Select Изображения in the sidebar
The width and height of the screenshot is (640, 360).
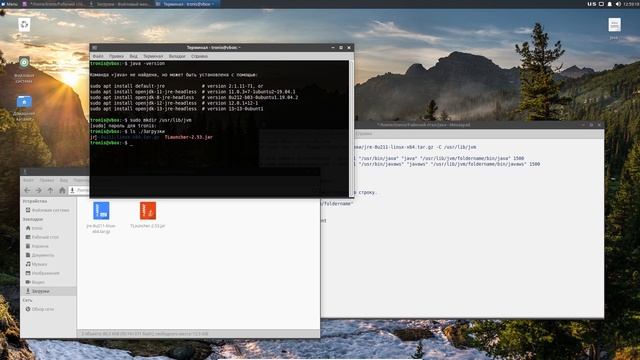tap(48, 273)
